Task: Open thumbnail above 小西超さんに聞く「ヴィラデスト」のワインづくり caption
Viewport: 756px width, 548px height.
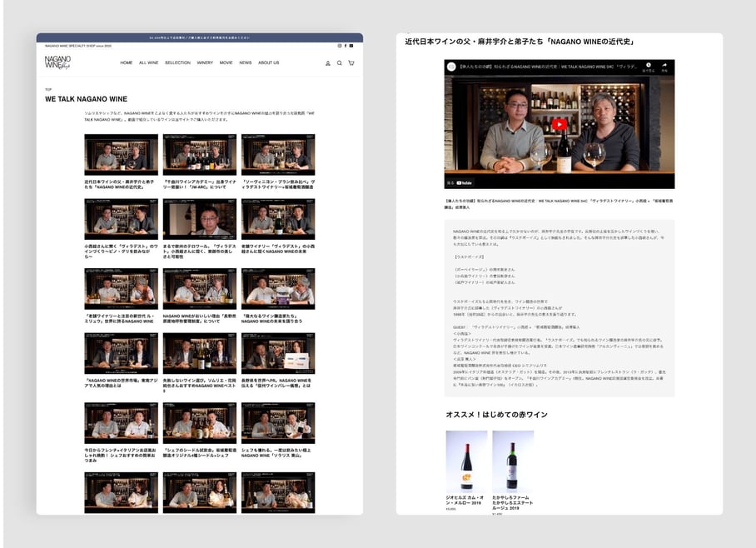Action: 121,219
